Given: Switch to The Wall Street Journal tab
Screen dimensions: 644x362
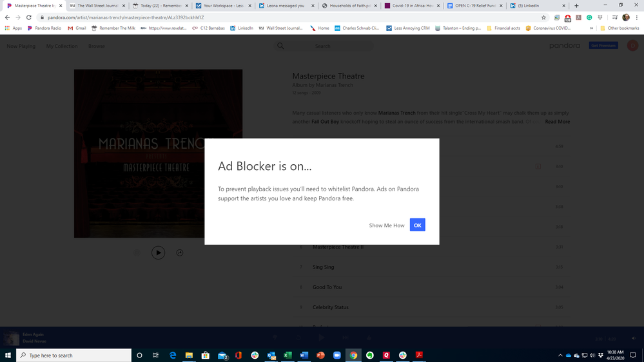Looking at the screenshot, I should tap(97, 6).
